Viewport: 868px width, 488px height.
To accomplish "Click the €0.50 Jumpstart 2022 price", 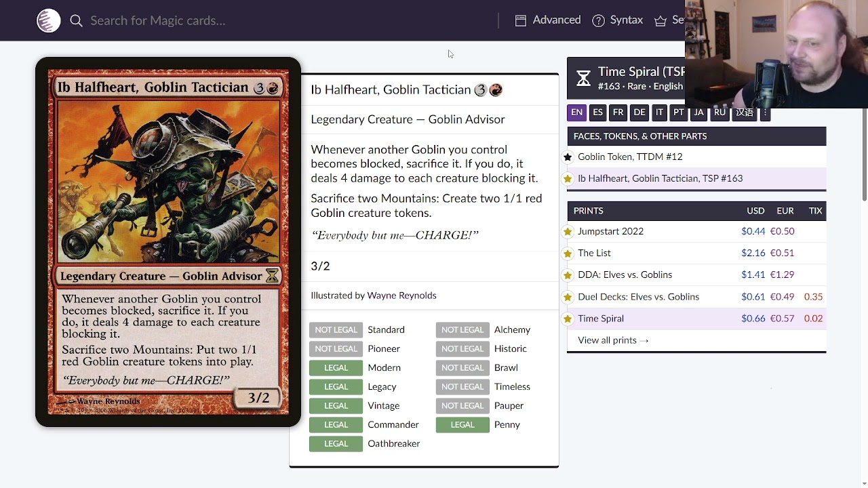I will point(782,231).
